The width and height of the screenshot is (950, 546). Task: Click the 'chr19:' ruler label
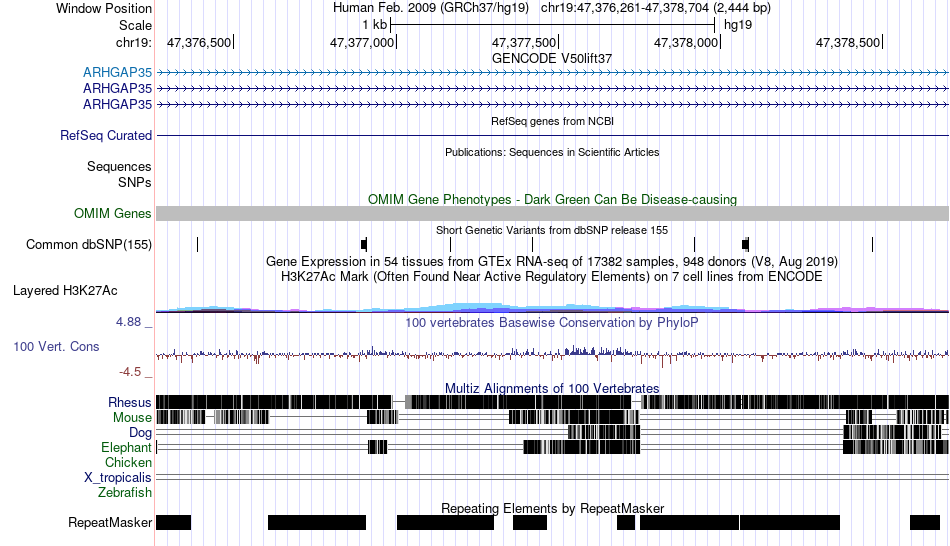tap(134, 42)
